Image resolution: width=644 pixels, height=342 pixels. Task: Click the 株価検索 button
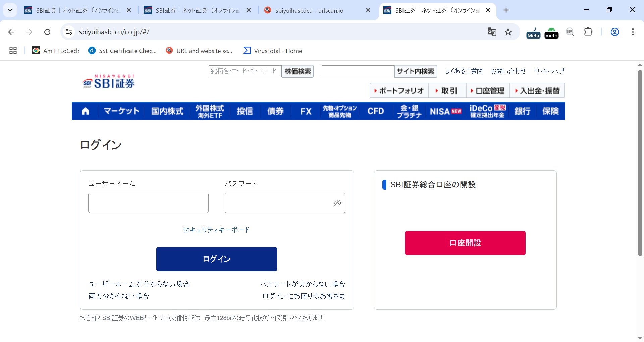[298, 71]
